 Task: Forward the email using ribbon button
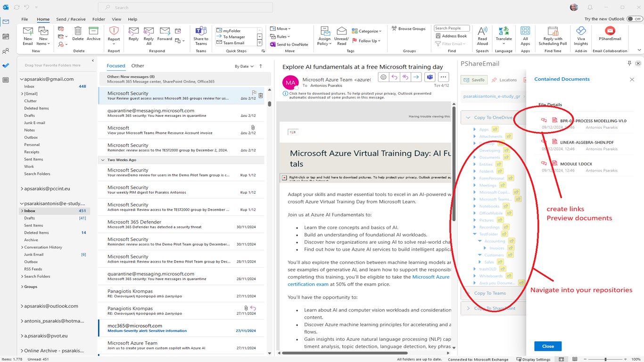coord(165,33)
